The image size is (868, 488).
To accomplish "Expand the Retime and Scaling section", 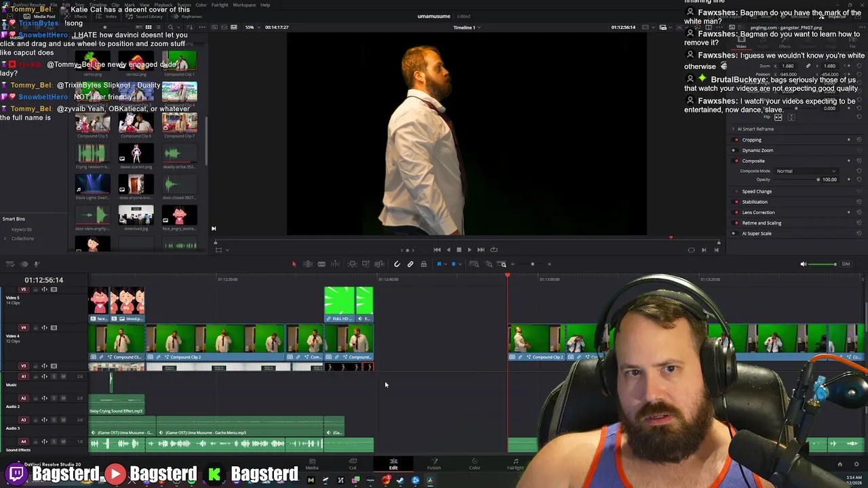I will 762,223.
